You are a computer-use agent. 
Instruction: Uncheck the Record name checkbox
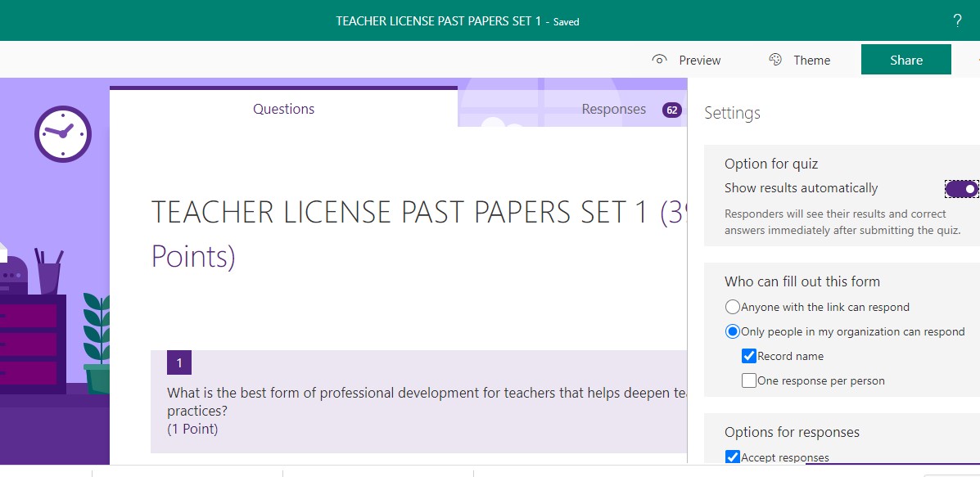[749, 356]
